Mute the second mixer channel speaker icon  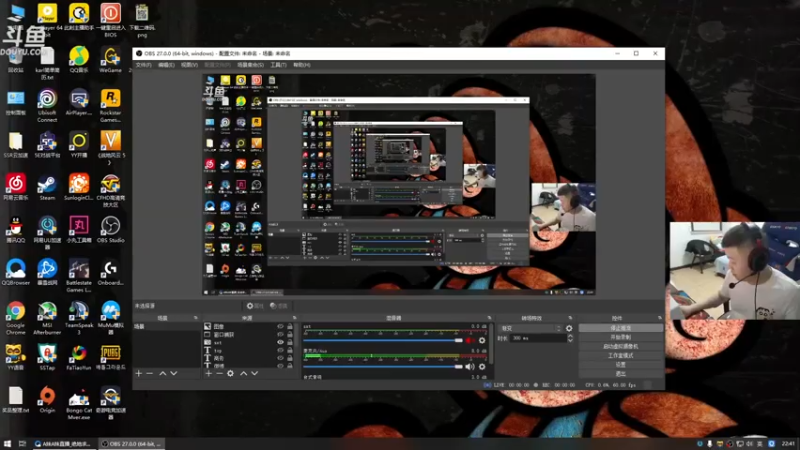(x=469, y=366)
